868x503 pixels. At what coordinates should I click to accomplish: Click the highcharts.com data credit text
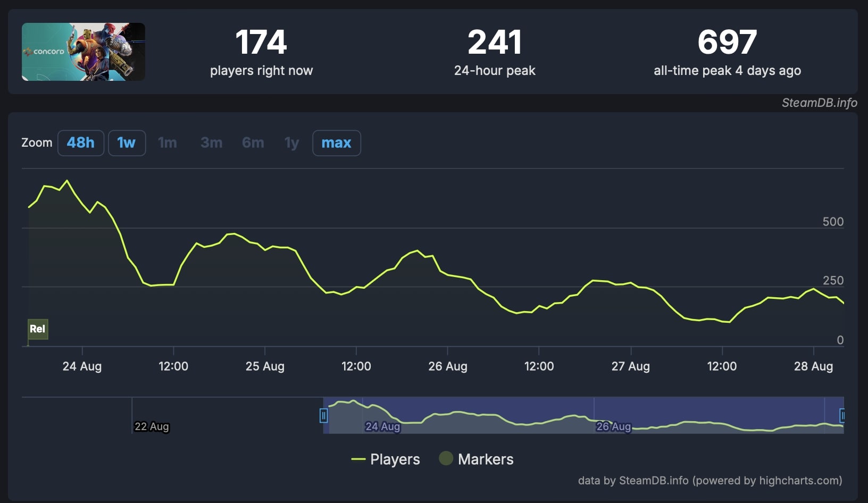[710, 481]
